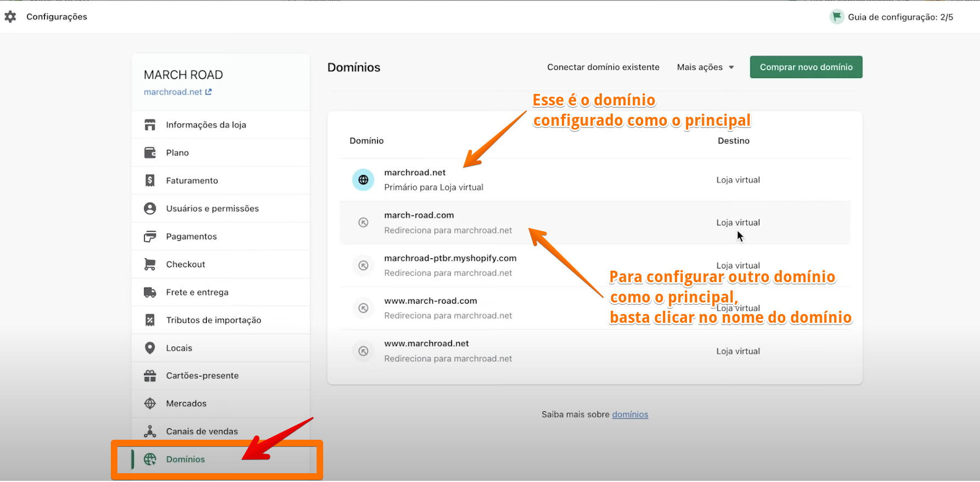Click the Plano wallet icon

point(150,153)
